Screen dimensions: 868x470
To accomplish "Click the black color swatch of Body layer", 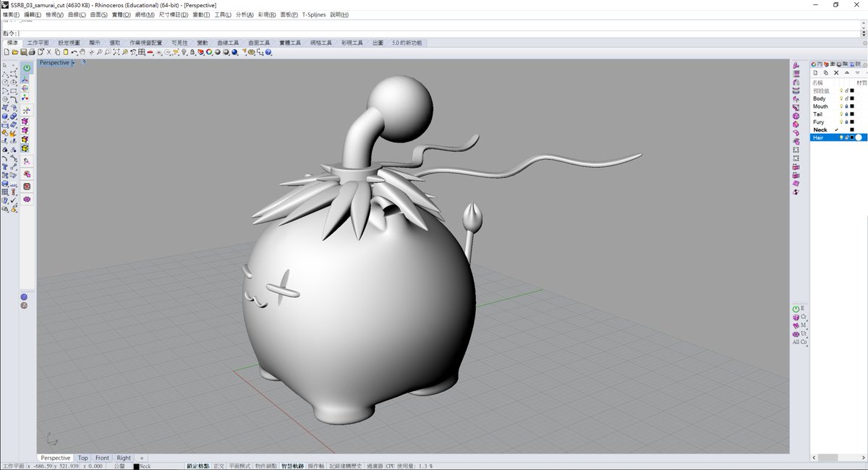I will (852, 98).
